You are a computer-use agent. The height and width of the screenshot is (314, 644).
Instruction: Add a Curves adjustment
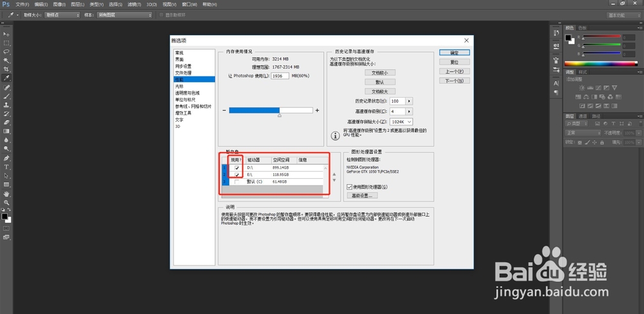click(598, 88)
